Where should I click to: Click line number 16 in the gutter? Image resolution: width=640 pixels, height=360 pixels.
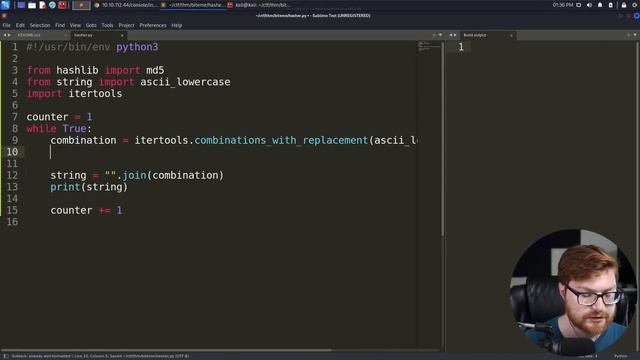pos(12,222)
